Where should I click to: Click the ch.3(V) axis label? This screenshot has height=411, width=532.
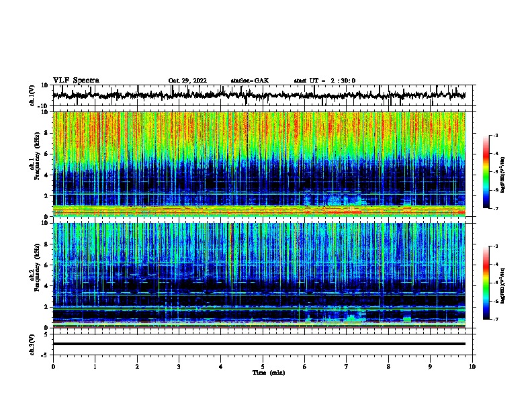point(32,345)
